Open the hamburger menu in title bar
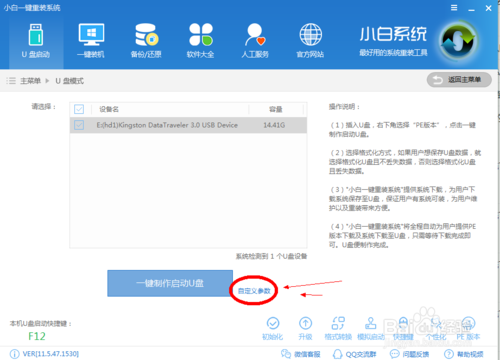Image resolution: width=500 pixels, height=360 pixels. [x=454, y=8]
